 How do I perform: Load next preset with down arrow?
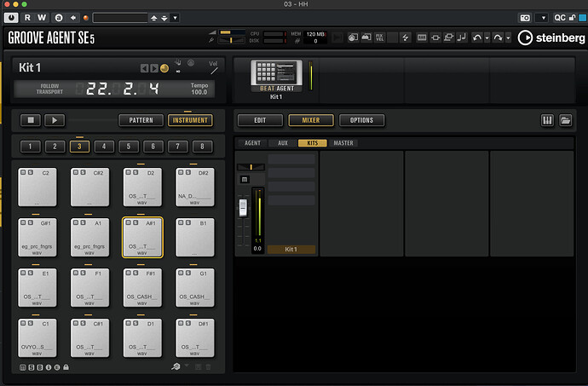[x=164, y=18]
